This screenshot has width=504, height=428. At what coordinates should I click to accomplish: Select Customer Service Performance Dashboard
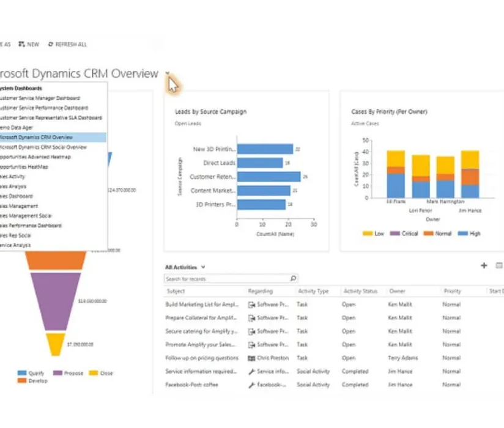pos(43,108)
